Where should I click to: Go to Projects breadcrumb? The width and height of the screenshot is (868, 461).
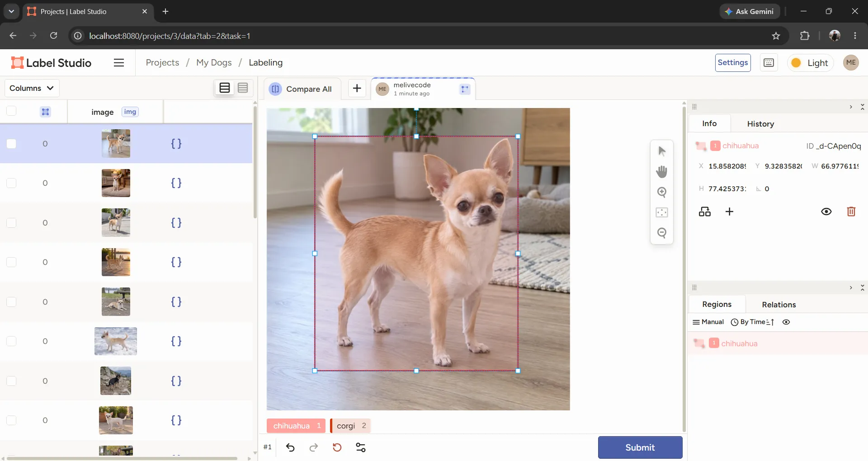[162, 63]
